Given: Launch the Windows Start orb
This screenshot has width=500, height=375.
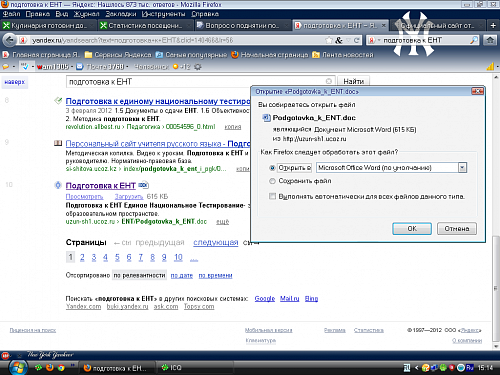Looking at the screenshot, I should 18,367.
